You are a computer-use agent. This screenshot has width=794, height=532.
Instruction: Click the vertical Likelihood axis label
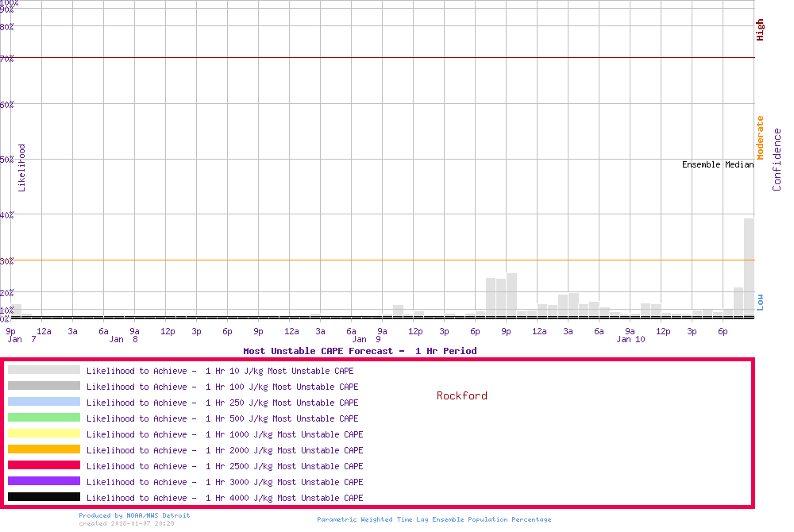pyautogui.click(x=22, y=168)
